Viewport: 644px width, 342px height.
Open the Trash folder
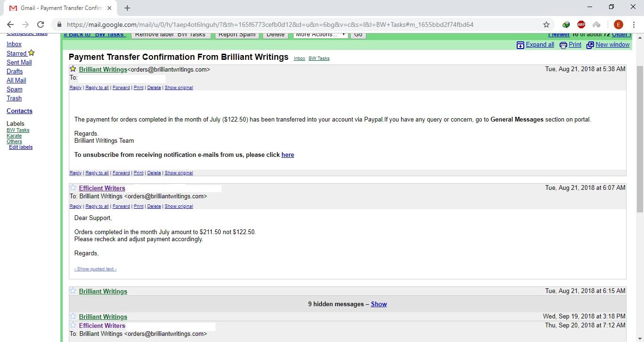click(14, 98)
